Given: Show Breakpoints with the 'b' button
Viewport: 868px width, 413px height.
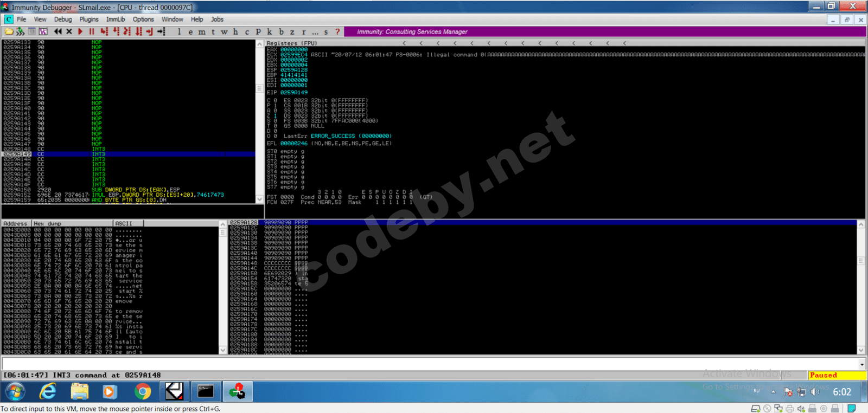Looking at the screenshot, I should (281, 32).
